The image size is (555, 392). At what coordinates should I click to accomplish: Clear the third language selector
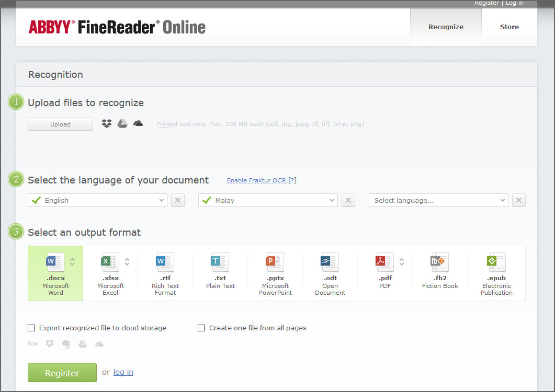click(519, 200)
